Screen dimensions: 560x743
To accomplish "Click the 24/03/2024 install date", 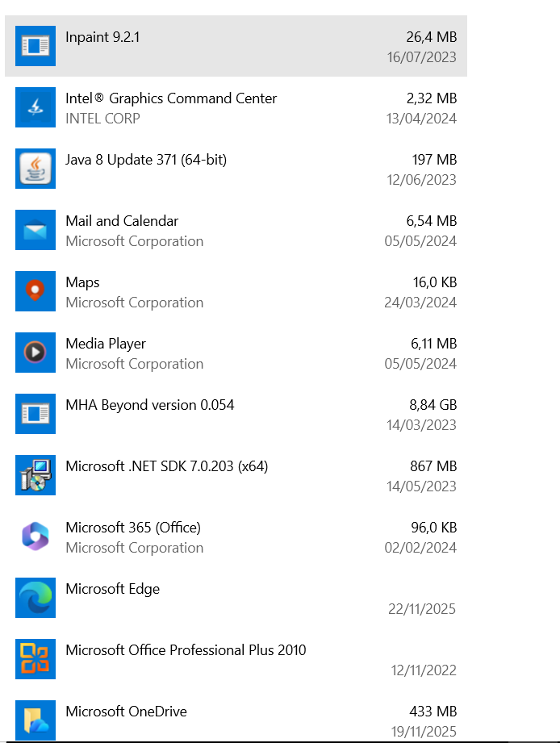I will pyautogui.click(x=420, y=303).
